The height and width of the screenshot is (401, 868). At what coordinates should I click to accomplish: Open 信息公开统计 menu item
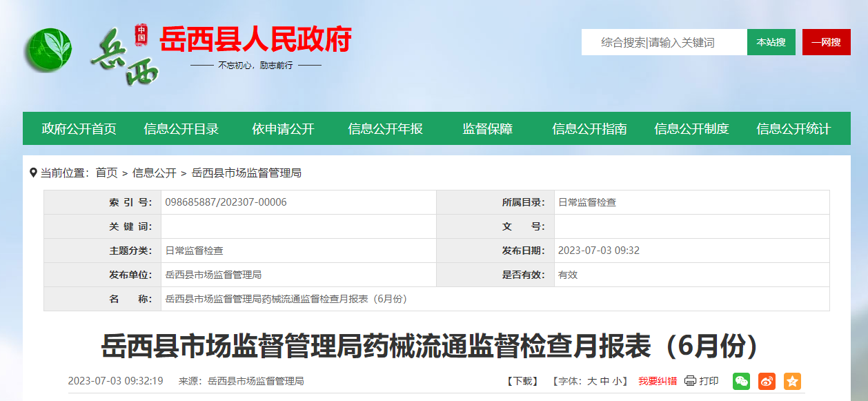point(794,128)
